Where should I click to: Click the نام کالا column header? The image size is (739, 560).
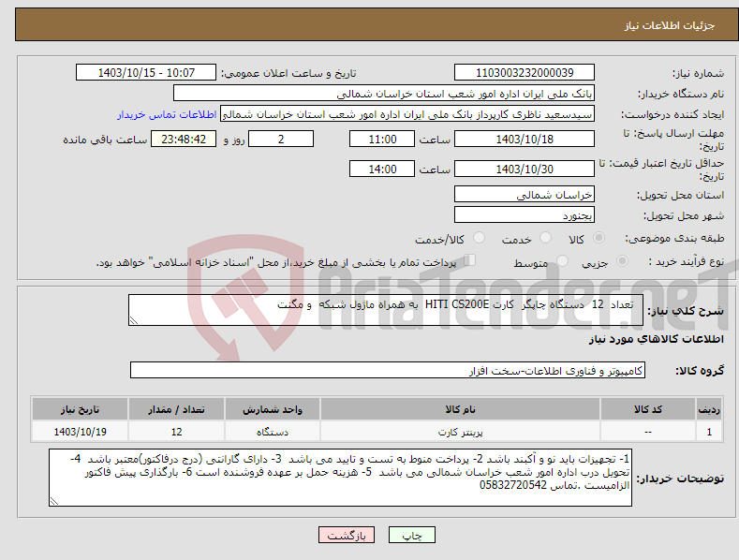coord(460,409)
